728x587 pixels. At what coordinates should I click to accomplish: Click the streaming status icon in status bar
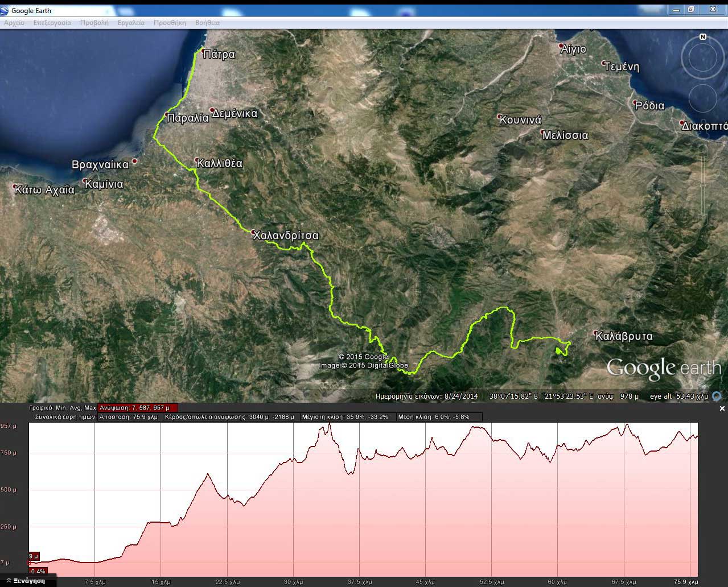717,396
